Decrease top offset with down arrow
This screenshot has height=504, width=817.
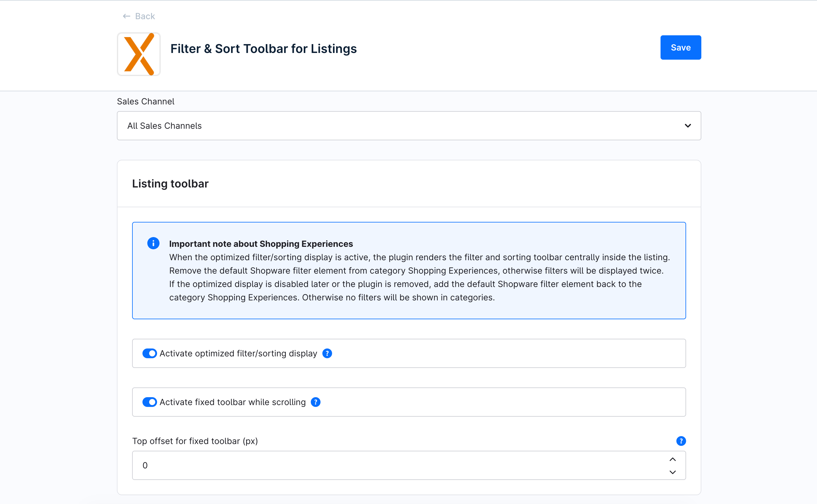(x=672, y=472)
